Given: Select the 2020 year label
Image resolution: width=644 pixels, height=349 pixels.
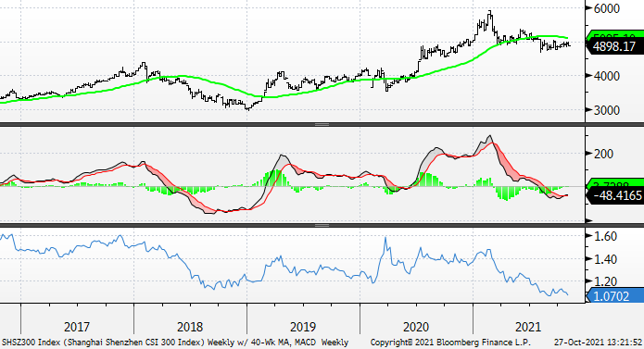Looking at the screenshot, I should pos(416,327).
